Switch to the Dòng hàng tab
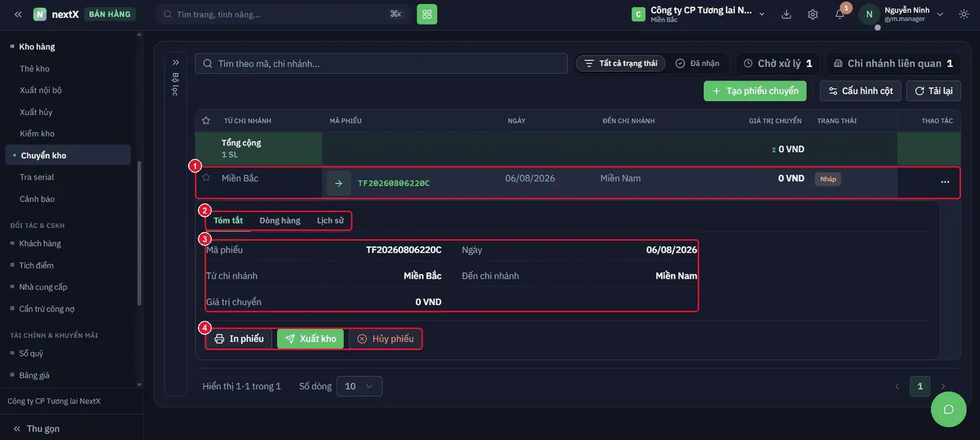 tap(280, 221)
